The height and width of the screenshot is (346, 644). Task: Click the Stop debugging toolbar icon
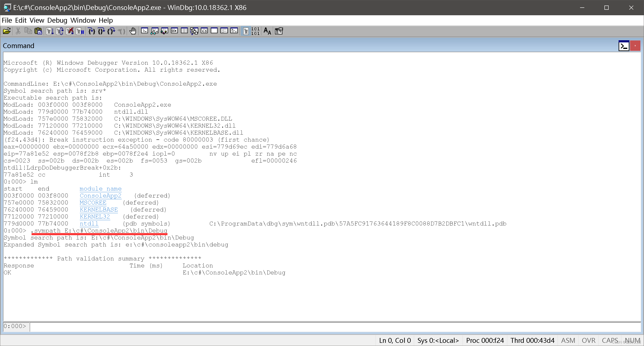point(70,31)
